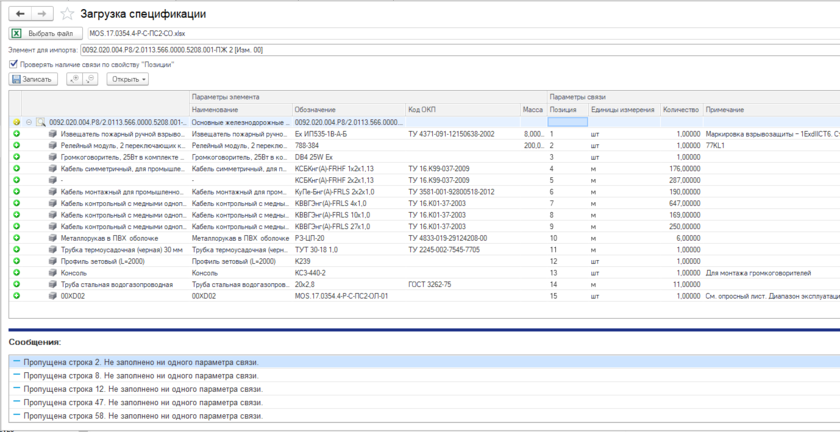This screenshot has width=840, height=432.
Task: Toggle the "Проверять наличие связи" checkbox
Action: click(13, 63)
